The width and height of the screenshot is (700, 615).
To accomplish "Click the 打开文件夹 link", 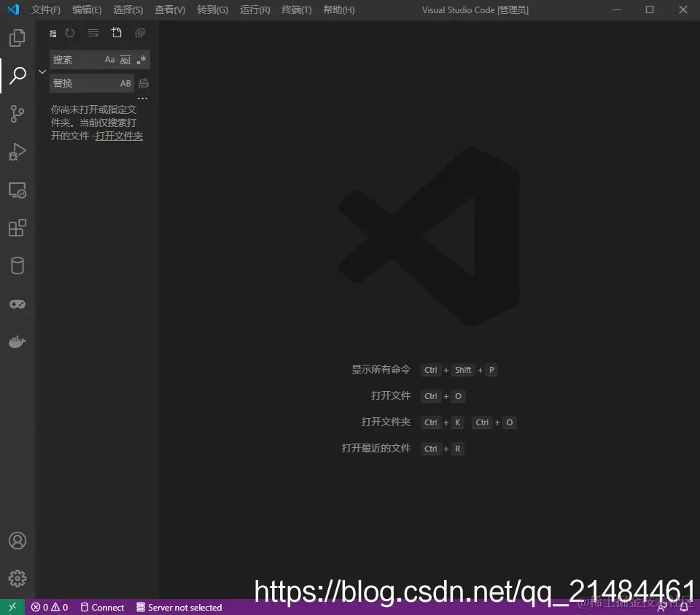I will click(119, 136).
